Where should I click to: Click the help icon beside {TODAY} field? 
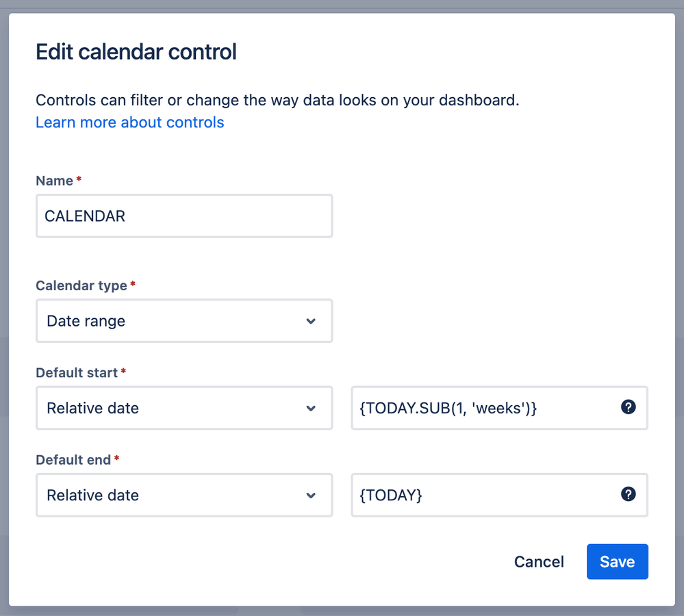628,494
